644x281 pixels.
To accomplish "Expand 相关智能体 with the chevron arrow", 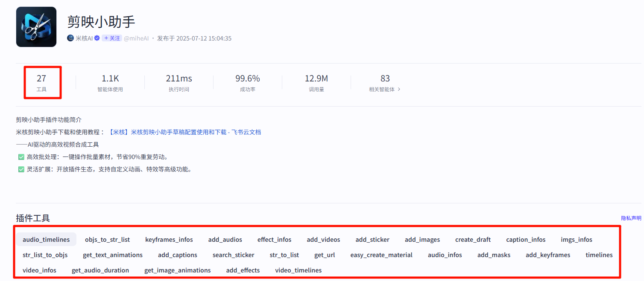I will point(399,90).
